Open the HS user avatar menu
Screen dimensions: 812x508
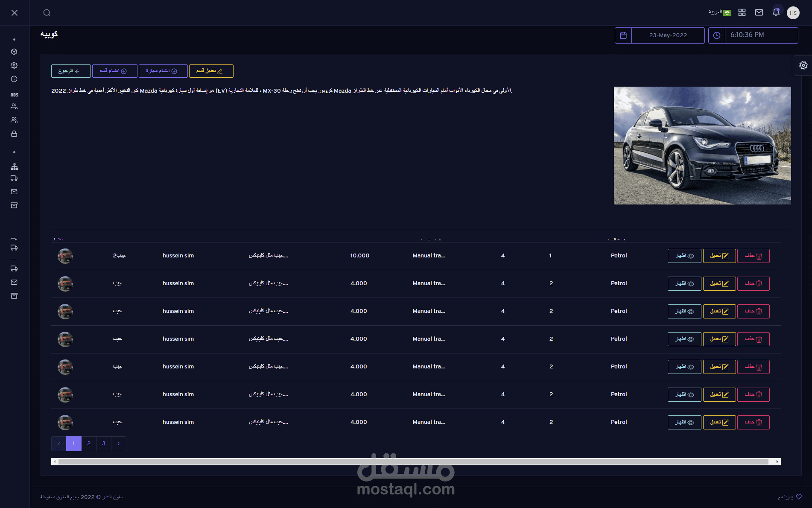pos(793,13)
